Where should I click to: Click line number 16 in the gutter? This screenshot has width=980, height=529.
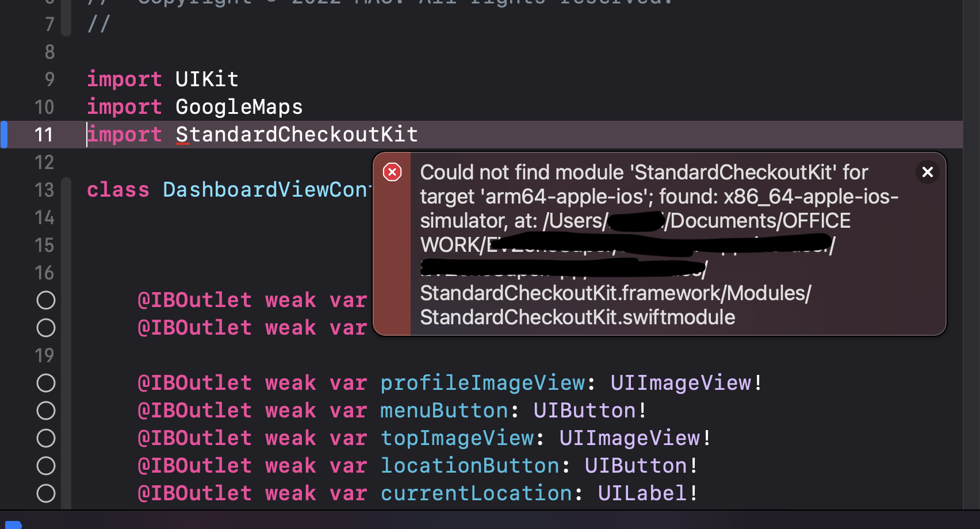point(44,273)
